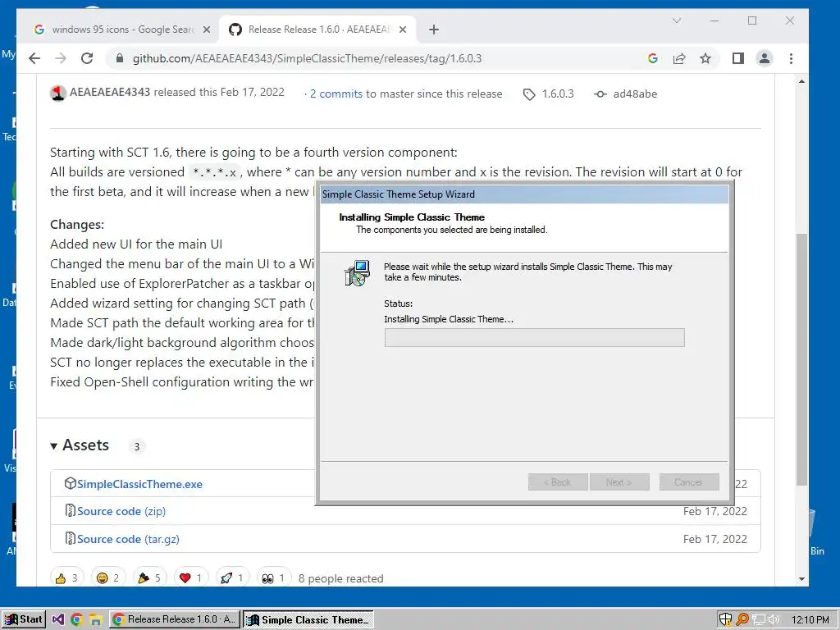The width and height of the screenshot is (840, 630).
Task: Toggle thumbs up reaction
Action: click(x=67, y=578)
